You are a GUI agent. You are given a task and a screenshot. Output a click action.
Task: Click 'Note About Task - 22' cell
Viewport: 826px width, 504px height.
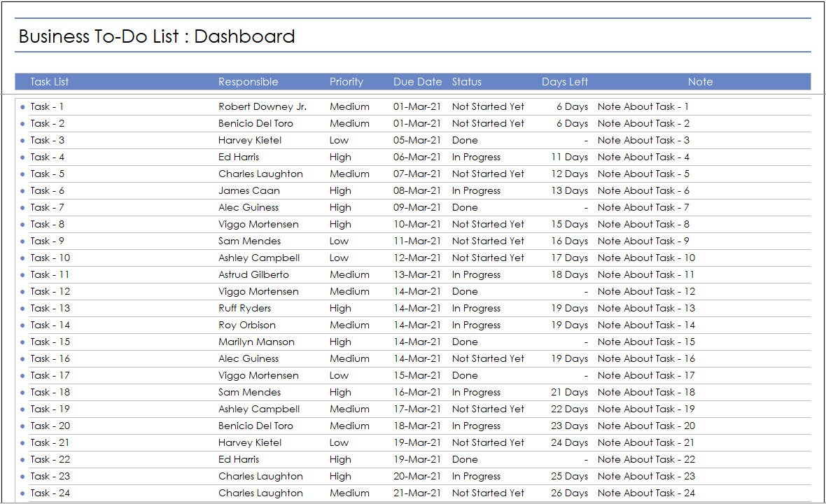click(x=646, y=460)
